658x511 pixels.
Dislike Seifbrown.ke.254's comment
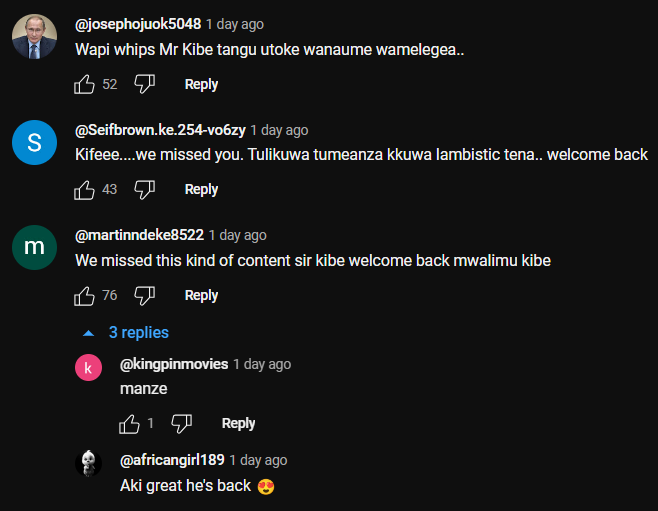(x=145, y=189)
